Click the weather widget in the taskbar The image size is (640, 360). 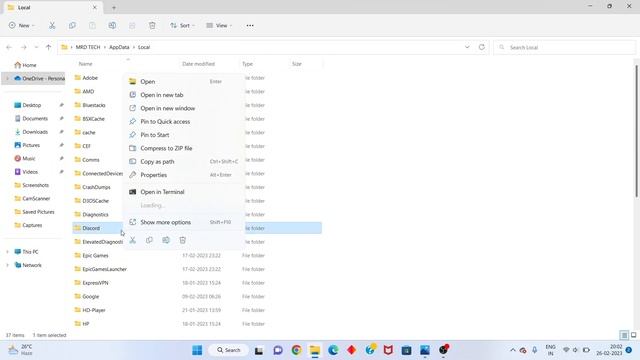tap(21, 350)
